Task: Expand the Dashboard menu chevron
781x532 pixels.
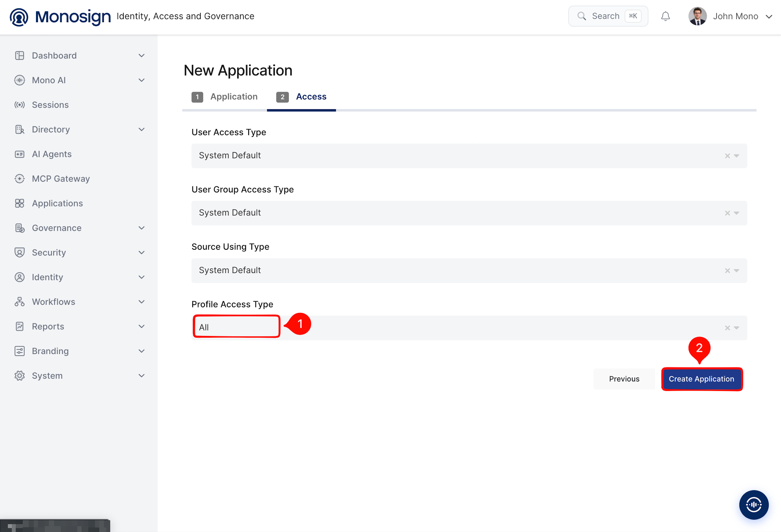Action: 141,55
